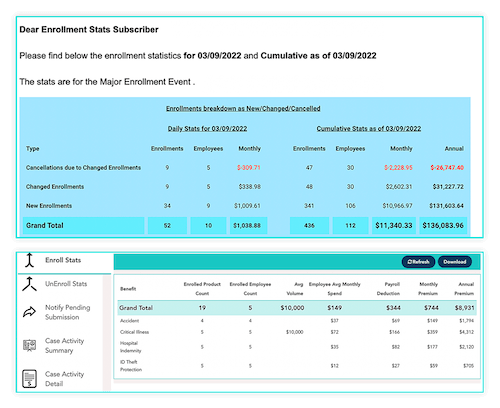500x408 pixels.
Task: Click cumulative annual value $131,603.64
Action: [x=446, y=206]
